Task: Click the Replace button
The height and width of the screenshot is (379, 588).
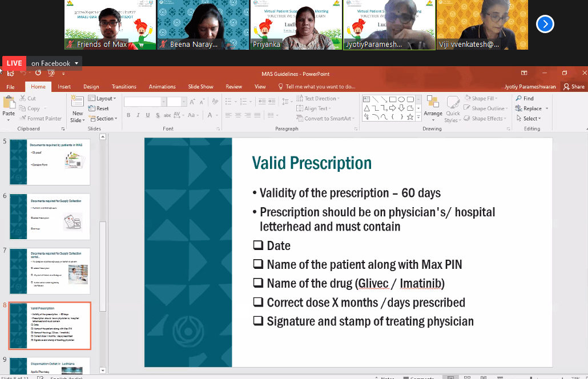Action: point(529,108)
